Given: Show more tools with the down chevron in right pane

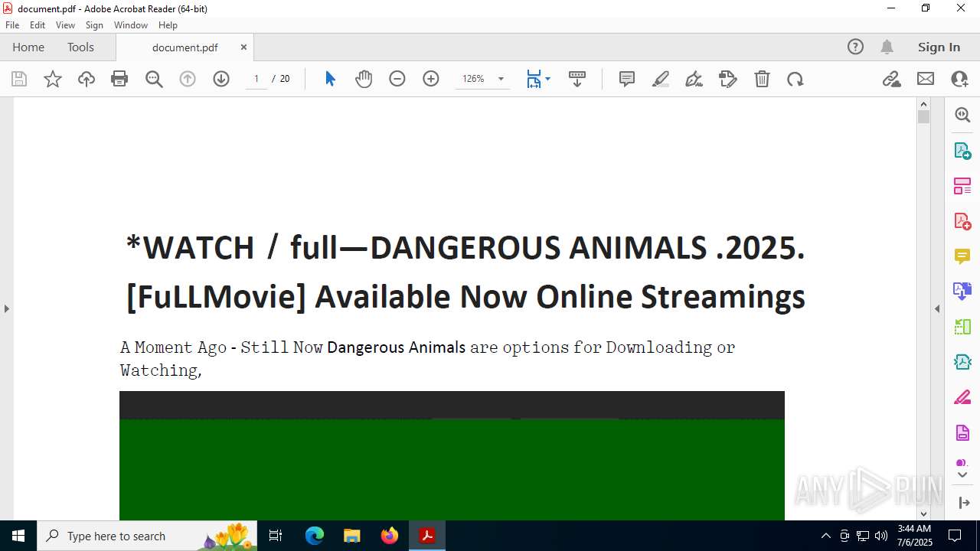Looking at the screenshot, I should click(x=962, y=475).
